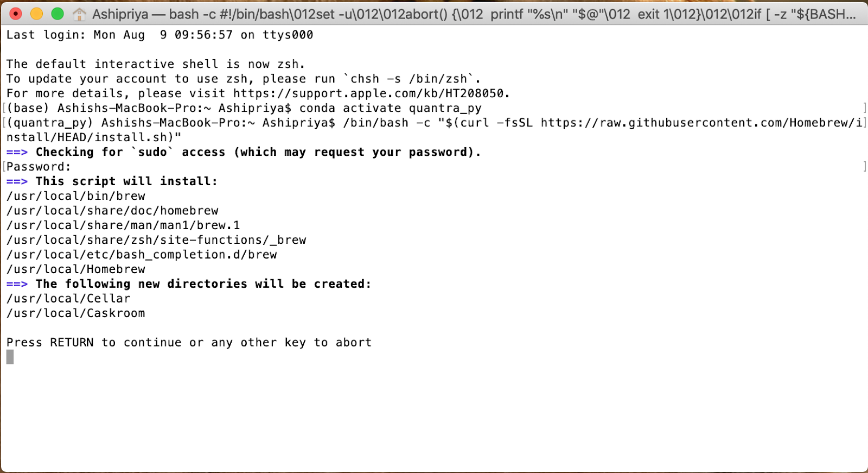Click the home folder proxy icon in title bar
868x473 pixels.
coord(79,14)
